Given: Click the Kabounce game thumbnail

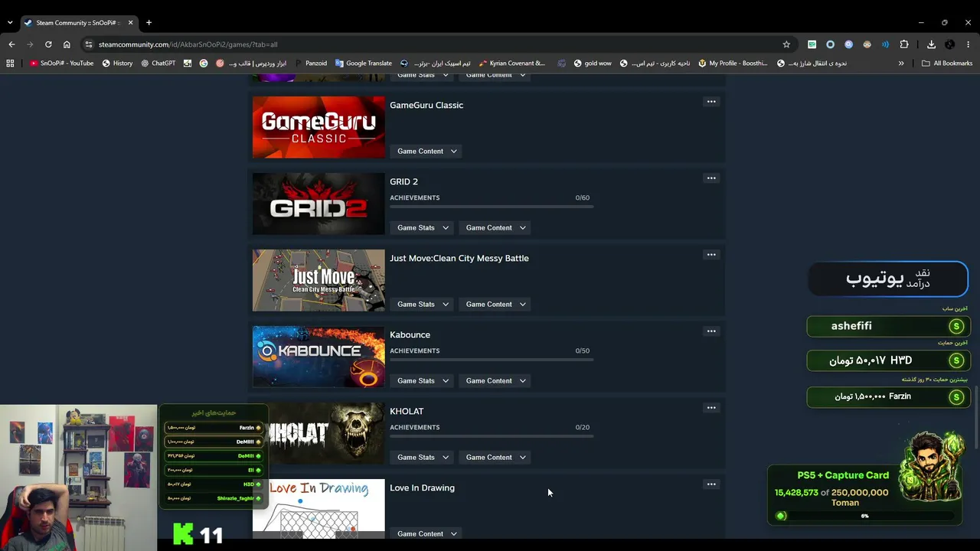Looking at the screenshot, I should pos(318,357).
